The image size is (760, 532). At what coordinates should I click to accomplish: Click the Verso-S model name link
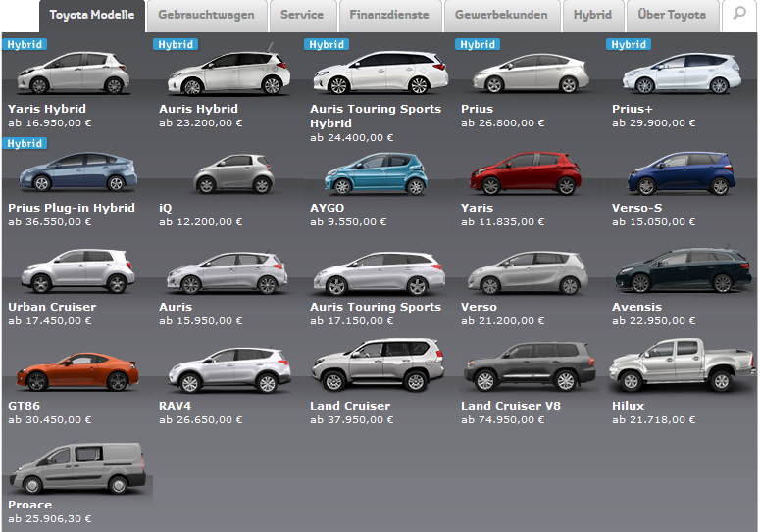point(636,208)
